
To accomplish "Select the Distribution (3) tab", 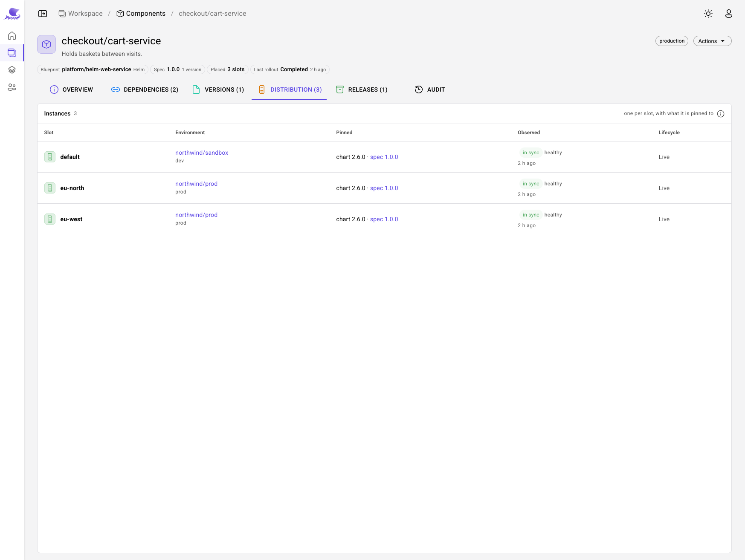I will point(290,89).
